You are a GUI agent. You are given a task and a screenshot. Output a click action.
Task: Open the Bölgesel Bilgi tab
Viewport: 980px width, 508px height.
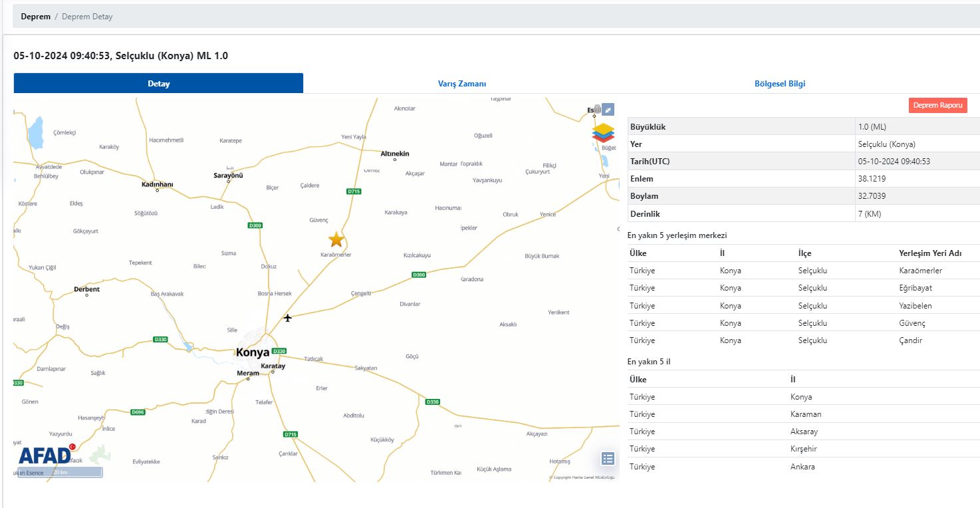click(780, 84)
